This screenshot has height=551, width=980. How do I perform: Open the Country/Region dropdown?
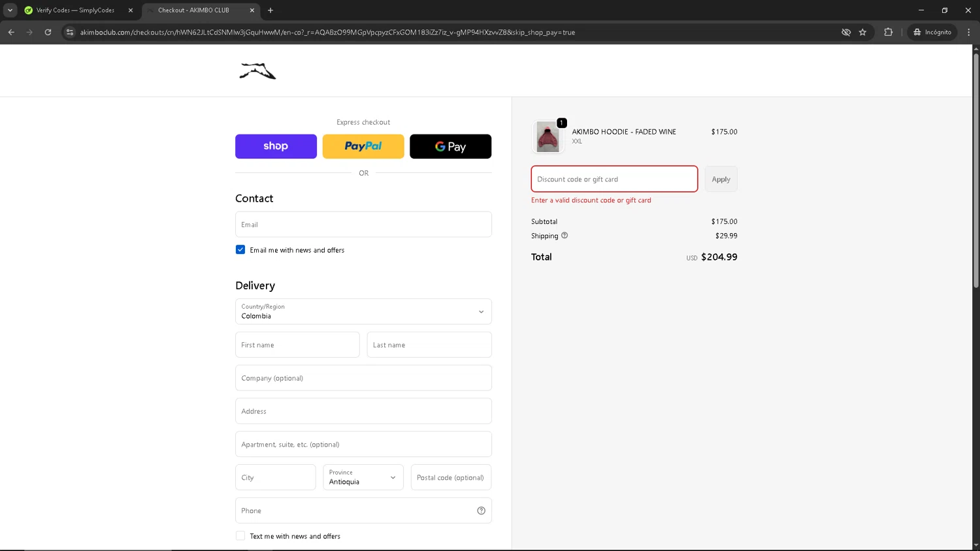363,311
